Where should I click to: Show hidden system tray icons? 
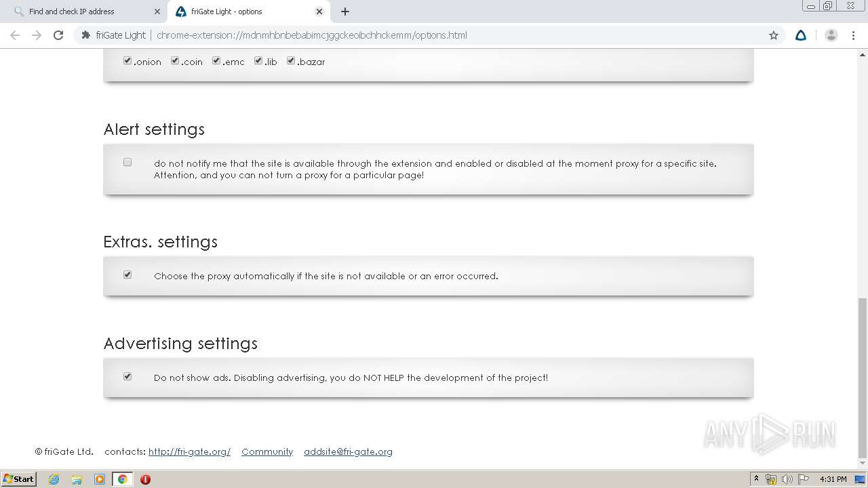(x=756, y=479)
